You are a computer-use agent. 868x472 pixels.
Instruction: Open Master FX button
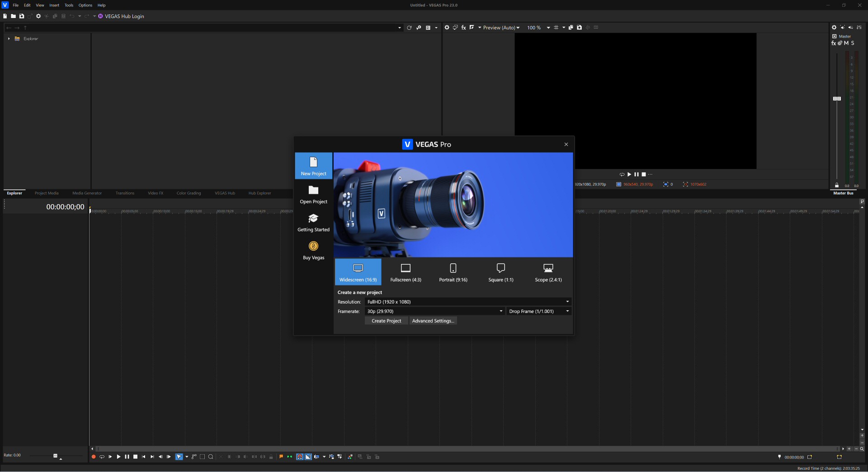[834, 43]
